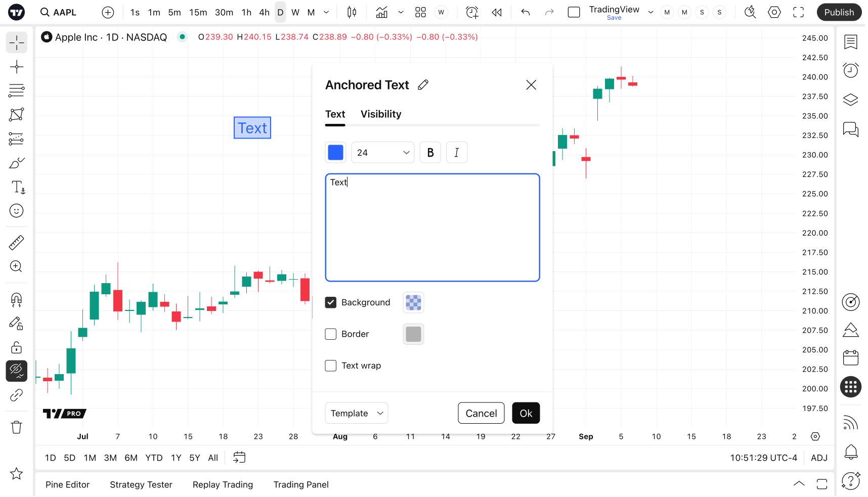
Task: Toggle stay in drawing mode
Action: (x=17, y=324)
